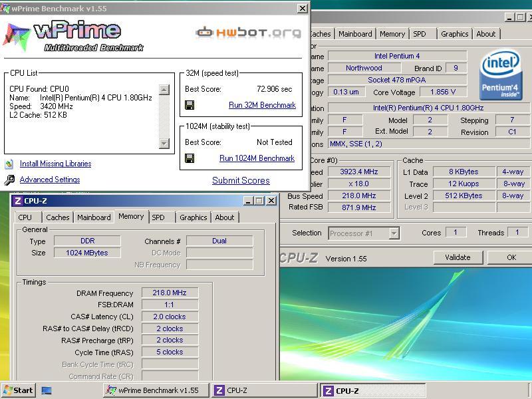Viewport: 532px width, 399px height.
Task: Click Speed 3420 MHz line in CPU List
Action: pyautogui.click(x=41, y=106)
